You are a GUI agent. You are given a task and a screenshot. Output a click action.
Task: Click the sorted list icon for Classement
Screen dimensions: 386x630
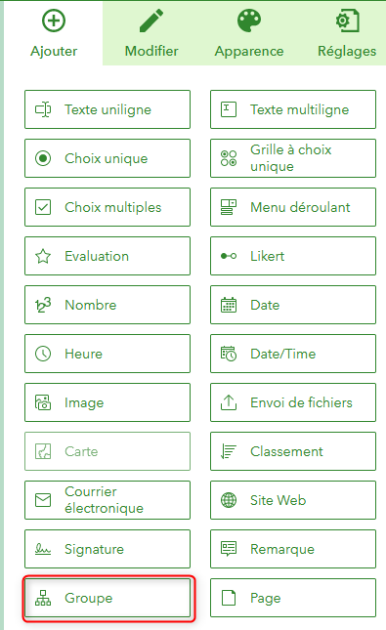point(229,451)
